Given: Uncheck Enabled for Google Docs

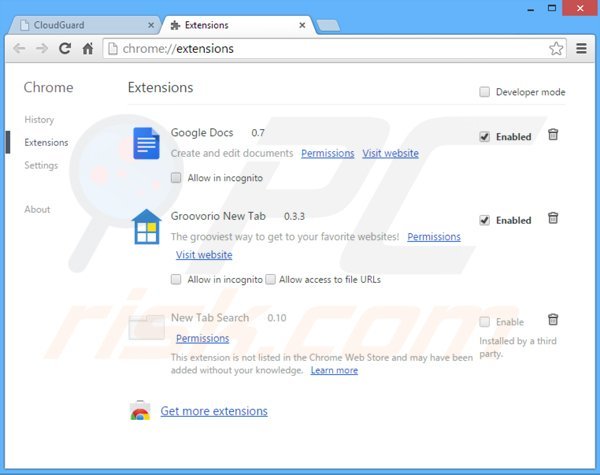Looking at the screenshot, I should tap(484, 137).
